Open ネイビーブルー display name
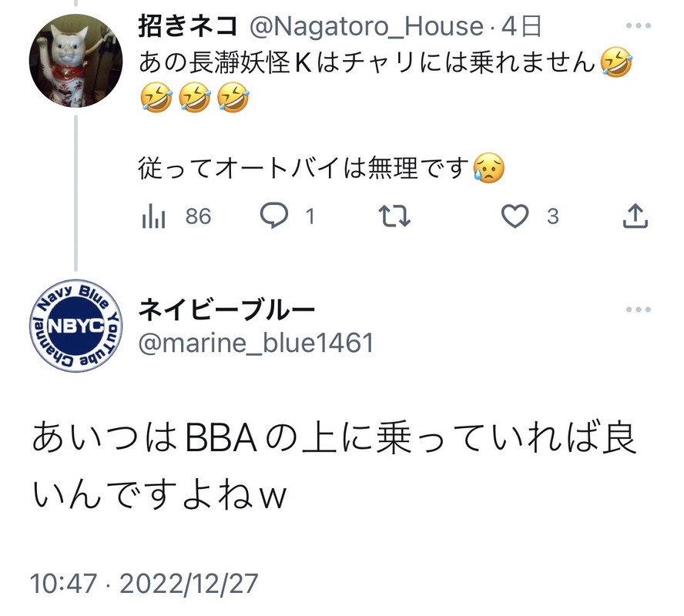 click(x=226, y=310)
